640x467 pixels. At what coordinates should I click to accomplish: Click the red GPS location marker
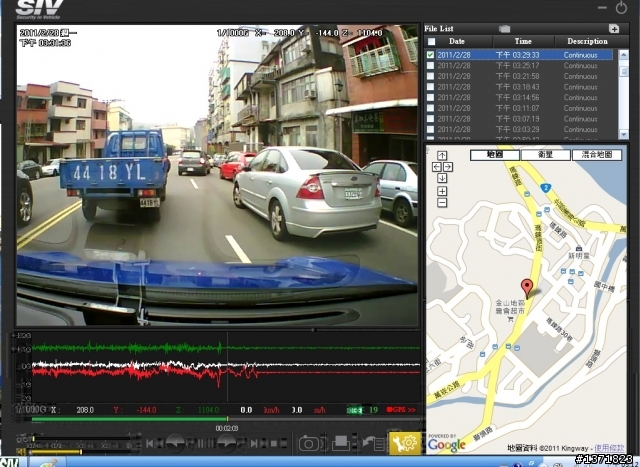527,289
